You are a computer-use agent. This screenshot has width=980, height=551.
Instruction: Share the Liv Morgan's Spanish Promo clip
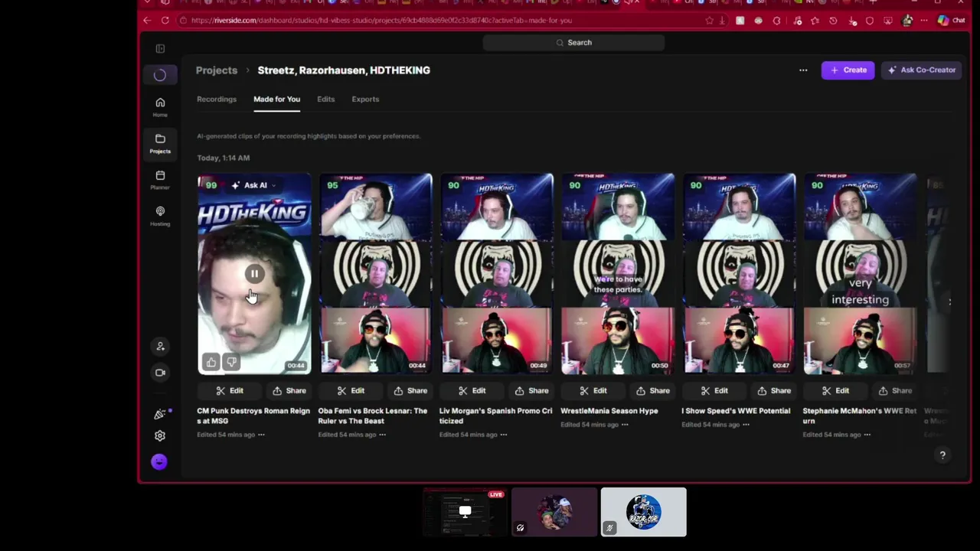531,391
